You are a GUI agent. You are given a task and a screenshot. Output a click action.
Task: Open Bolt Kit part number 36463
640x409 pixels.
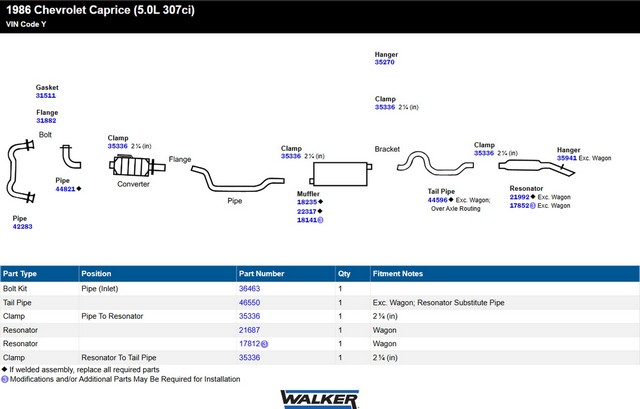click(249, 289)
